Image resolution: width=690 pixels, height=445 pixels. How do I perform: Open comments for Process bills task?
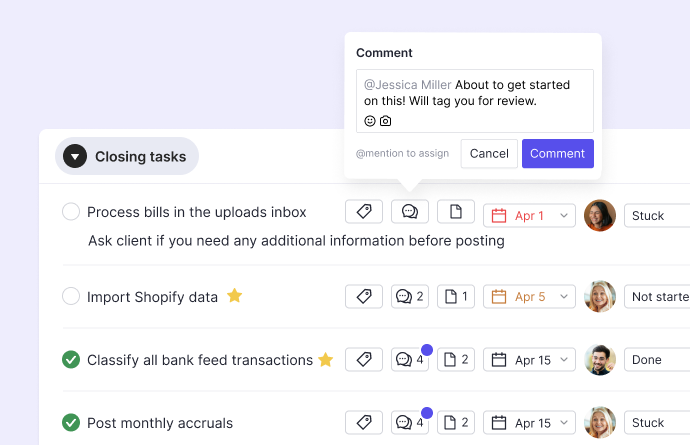[x=410, y=212]
